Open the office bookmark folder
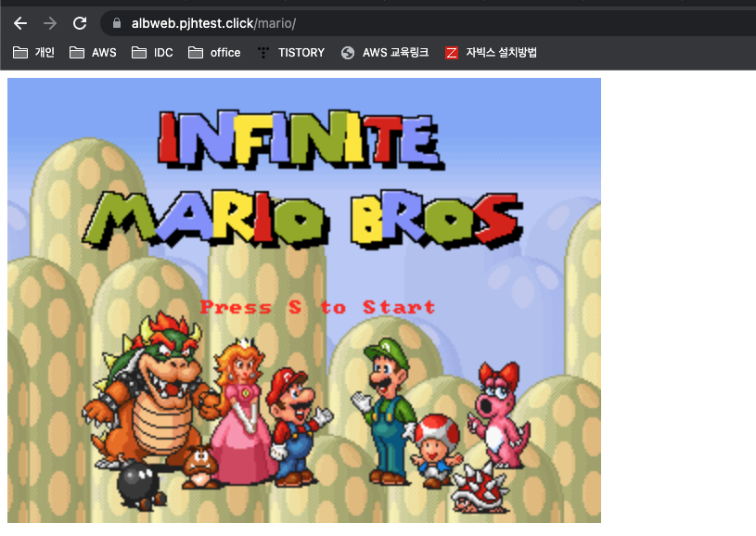This screenshot has height=536, width=756. (214, 53)
